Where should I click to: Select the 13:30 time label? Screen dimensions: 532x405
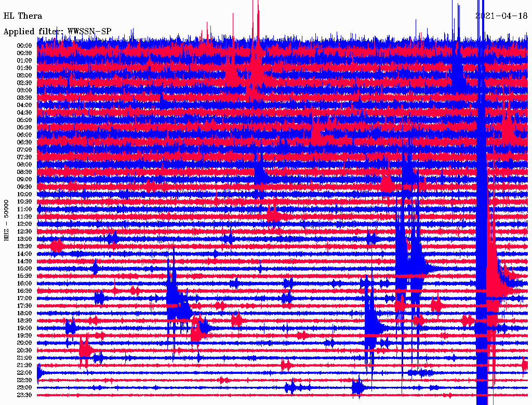click(24, 247)
